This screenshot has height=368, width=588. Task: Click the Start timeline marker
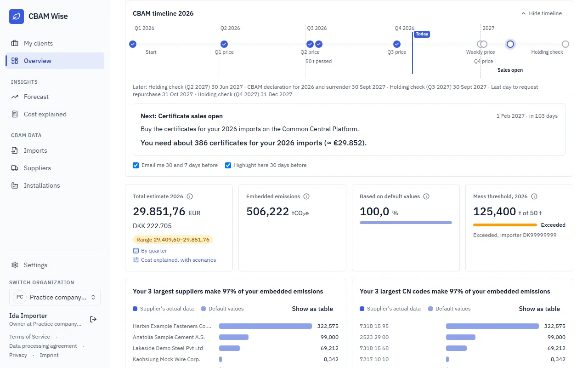click(133, 44)
